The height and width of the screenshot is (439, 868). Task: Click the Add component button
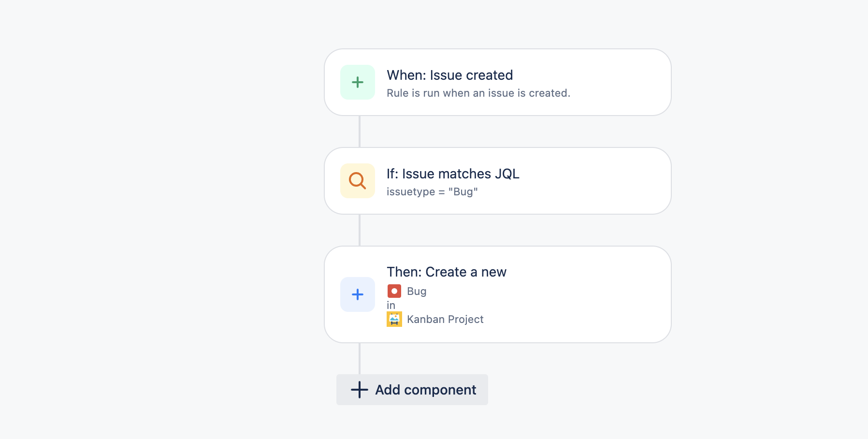click(412, 390)
